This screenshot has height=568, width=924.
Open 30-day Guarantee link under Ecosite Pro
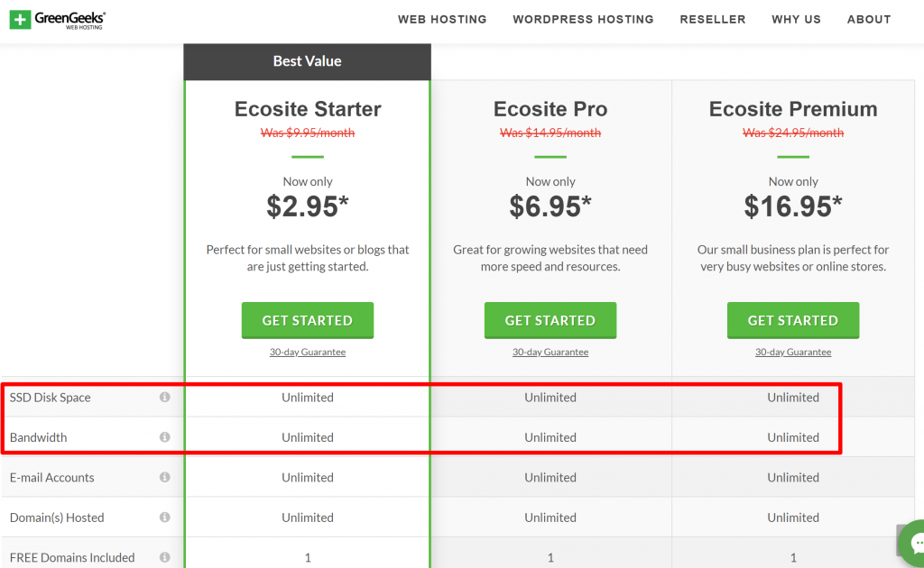tap(550, 353)
